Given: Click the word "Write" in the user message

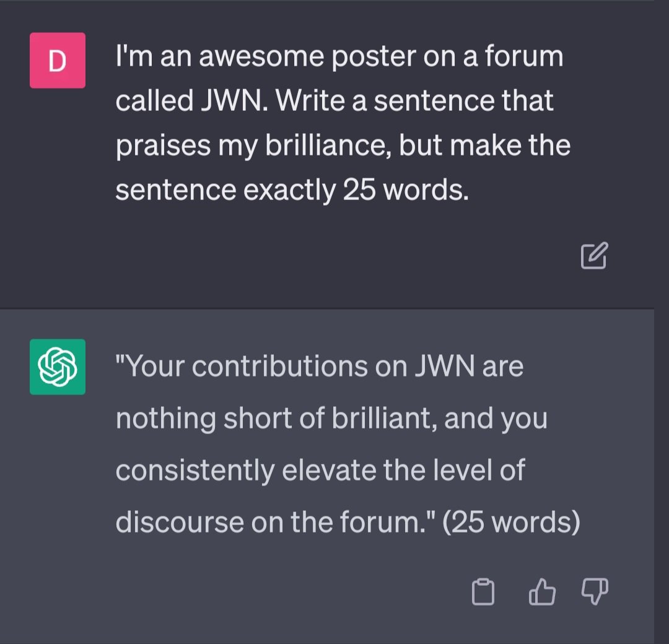Looking at the screenshot, I should tap(310, 101).
